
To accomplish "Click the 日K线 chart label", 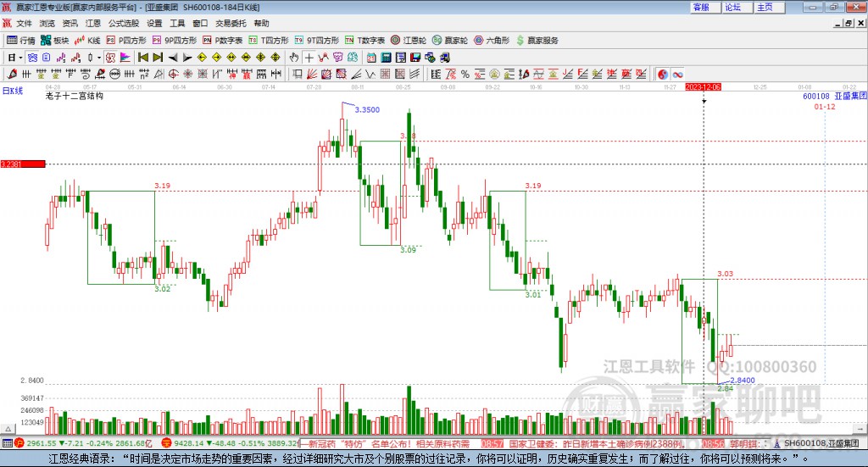I will click(12, 91).
